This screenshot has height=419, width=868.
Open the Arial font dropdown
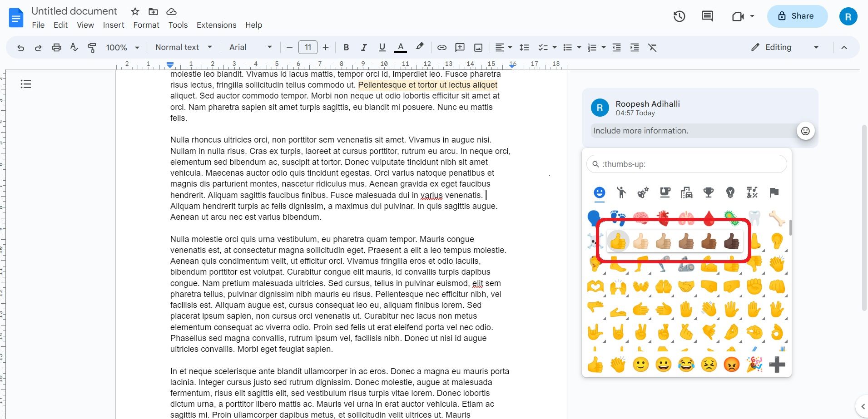tap(250, 47)
